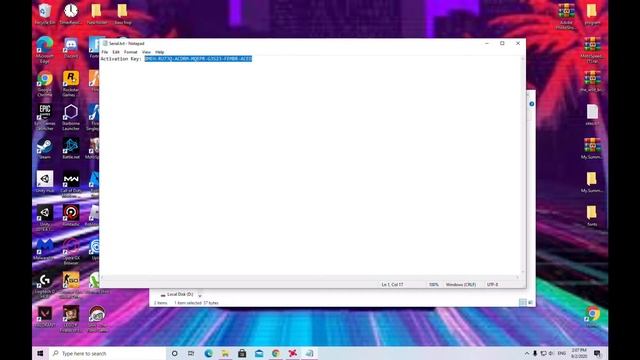
Task: Maximize the Notepad window
Action: pyautogui.click(x=502, y=43)
